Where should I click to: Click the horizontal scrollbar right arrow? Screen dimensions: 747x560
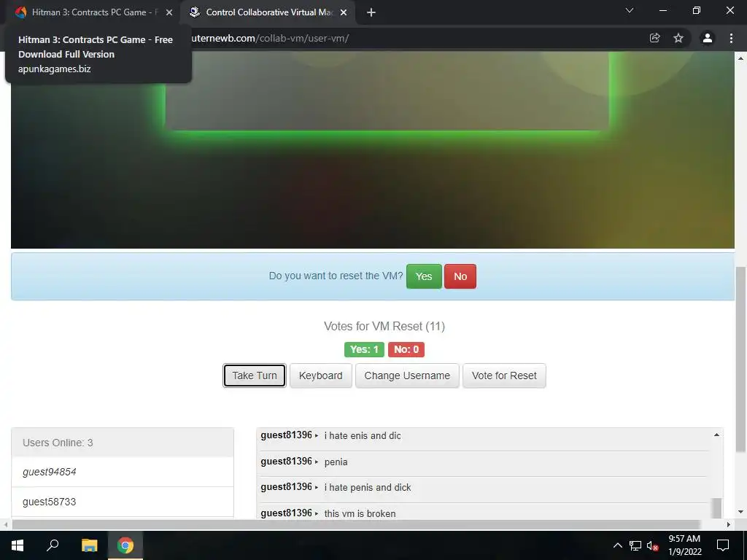point(728,525)
